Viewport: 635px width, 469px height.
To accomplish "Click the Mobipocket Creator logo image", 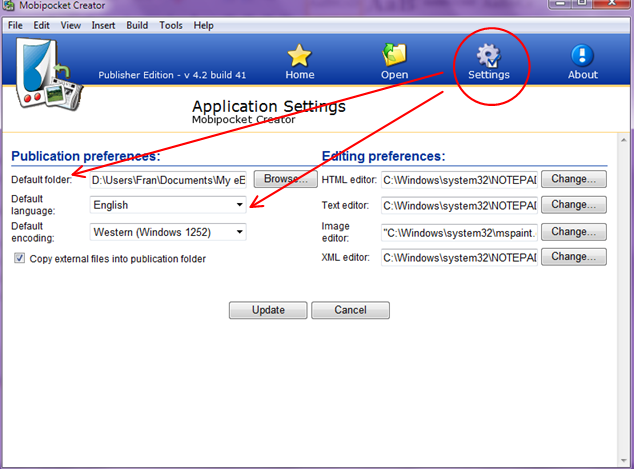I will pos(48,74).
